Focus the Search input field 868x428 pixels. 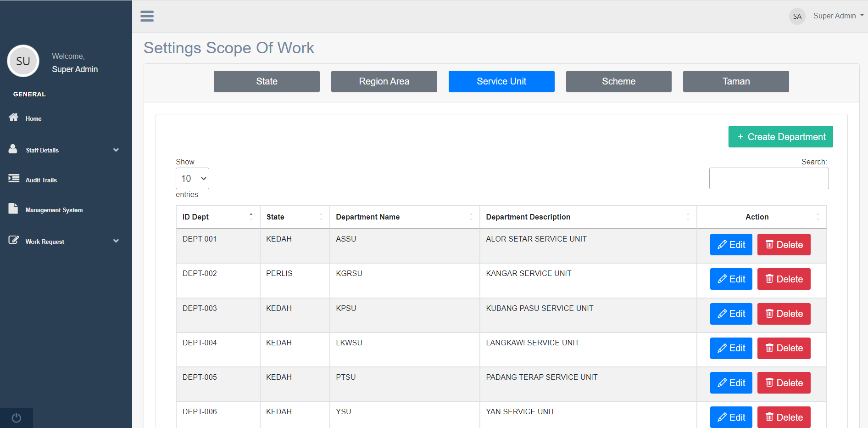click(768, 179)
